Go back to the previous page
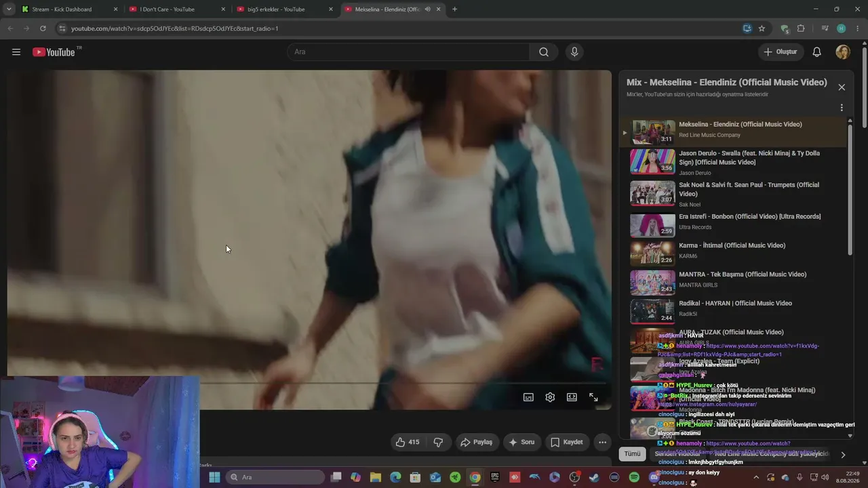868x488 pixels. pos(10,28)
